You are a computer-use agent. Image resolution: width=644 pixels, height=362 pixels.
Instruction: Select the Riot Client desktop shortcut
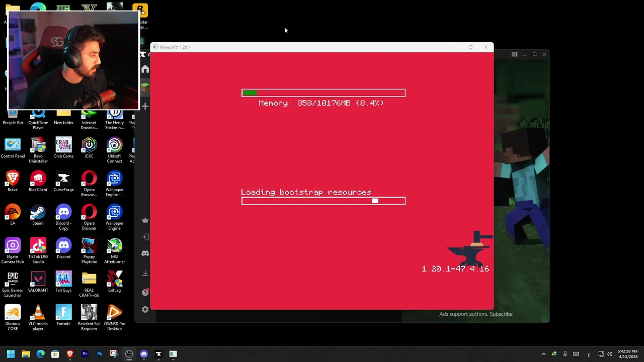coord(38,182)
